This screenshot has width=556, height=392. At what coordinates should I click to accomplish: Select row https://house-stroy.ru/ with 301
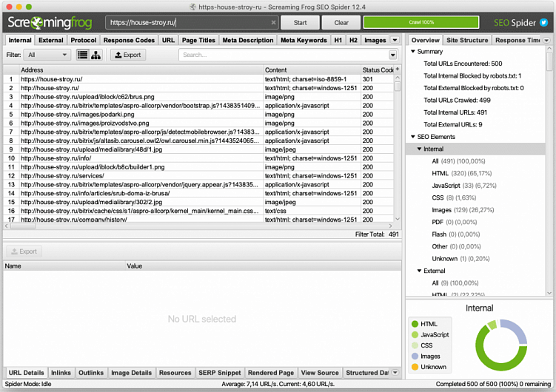click(x=198, y=79)
